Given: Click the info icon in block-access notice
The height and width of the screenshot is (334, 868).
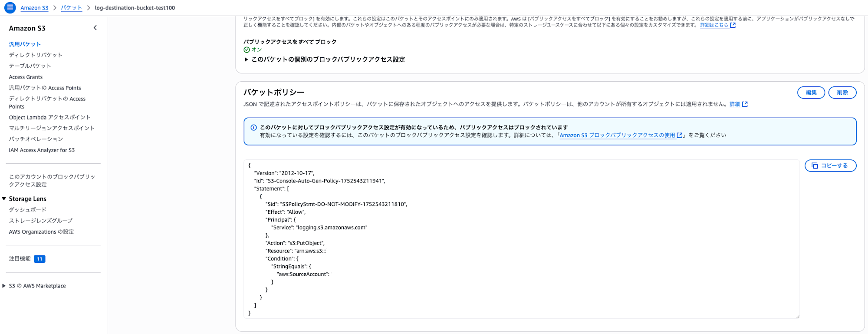Looking at the screenshot, I should 254,128.
